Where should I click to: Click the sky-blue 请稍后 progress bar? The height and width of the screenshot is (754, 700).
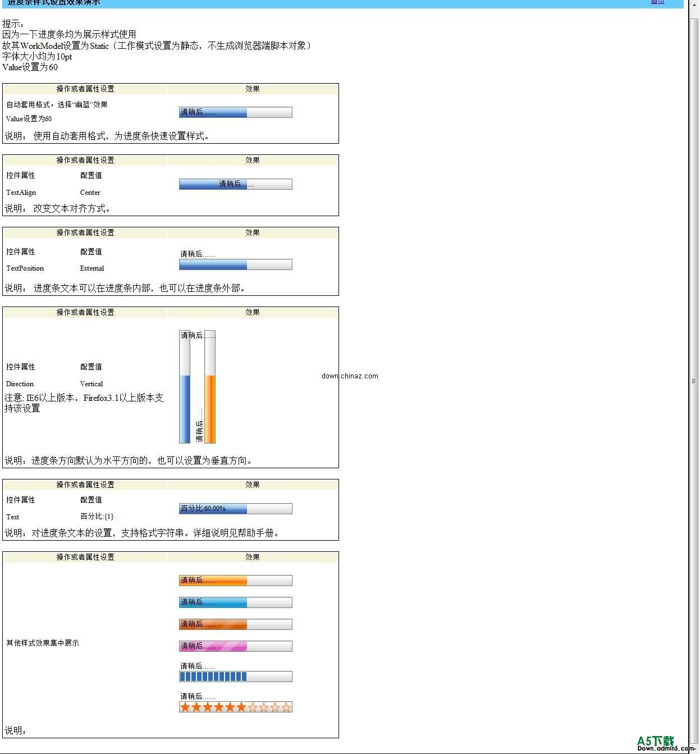(x=235, y=602)
